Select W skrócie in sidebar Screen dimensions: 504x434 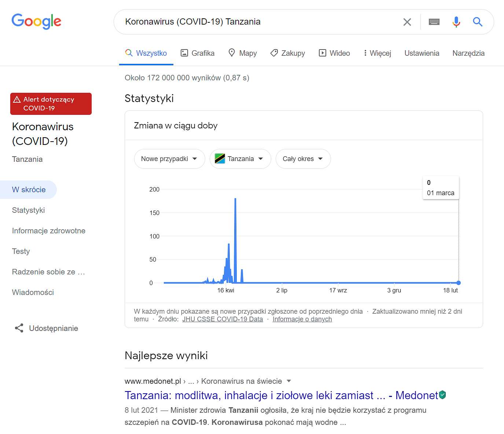point(29,190)
